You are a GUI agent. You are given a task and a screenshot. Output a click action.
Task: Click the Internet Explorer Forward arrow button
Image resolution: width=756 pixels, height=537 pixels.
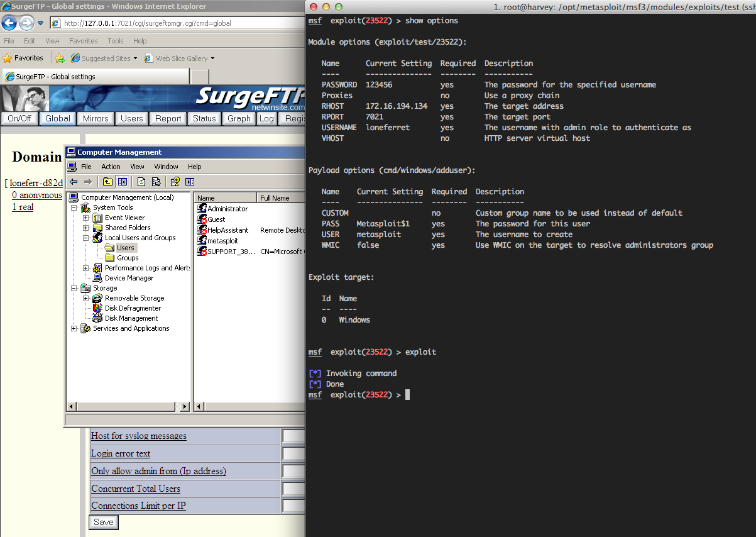[x=26, y=24]
